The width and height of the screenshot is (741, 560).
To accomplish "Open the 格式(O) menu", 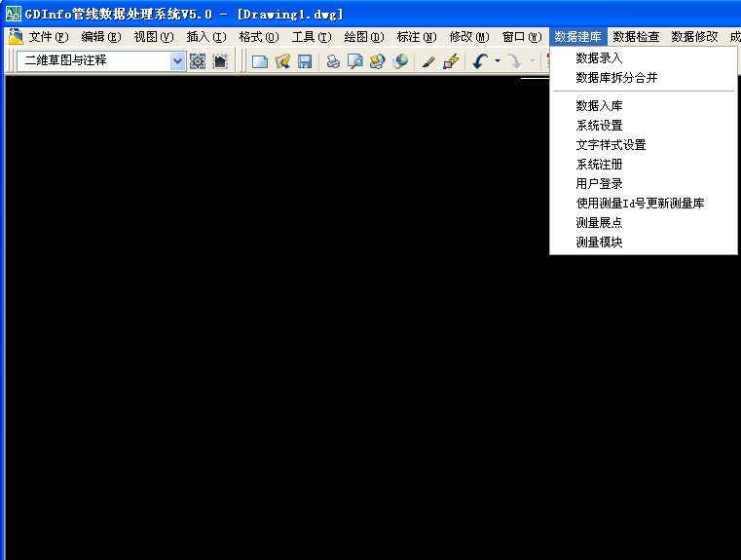I will pos(258,37).
